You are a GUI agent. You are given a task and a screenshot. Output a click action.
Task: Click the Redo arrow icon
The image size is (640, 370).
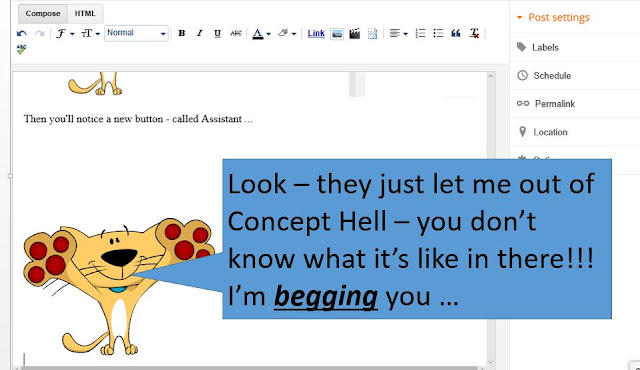pos(39,33)
